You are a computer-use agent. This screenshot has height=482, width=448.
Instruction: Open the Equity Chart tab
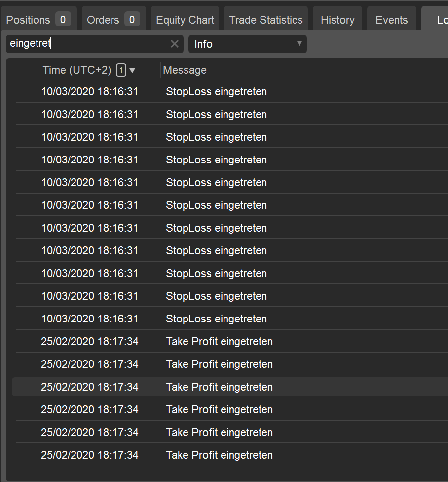pyautogui.click(x=185, y=20)
